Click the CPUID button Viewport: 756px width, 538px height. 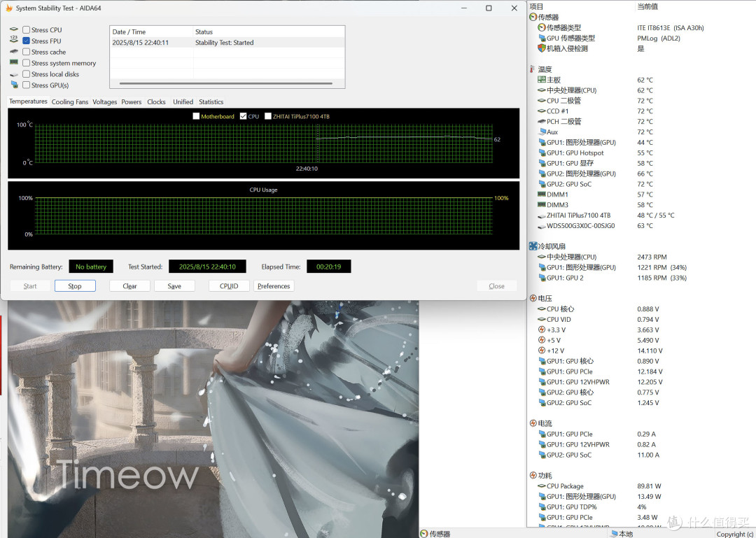[x=229, y=286]
